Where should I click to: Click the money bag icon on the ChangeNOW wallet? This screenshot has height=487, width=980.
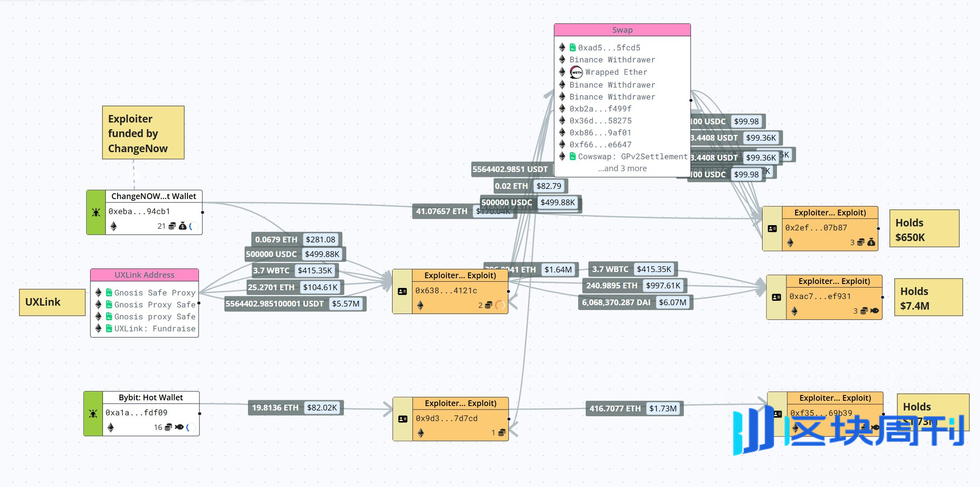[183, 226]
